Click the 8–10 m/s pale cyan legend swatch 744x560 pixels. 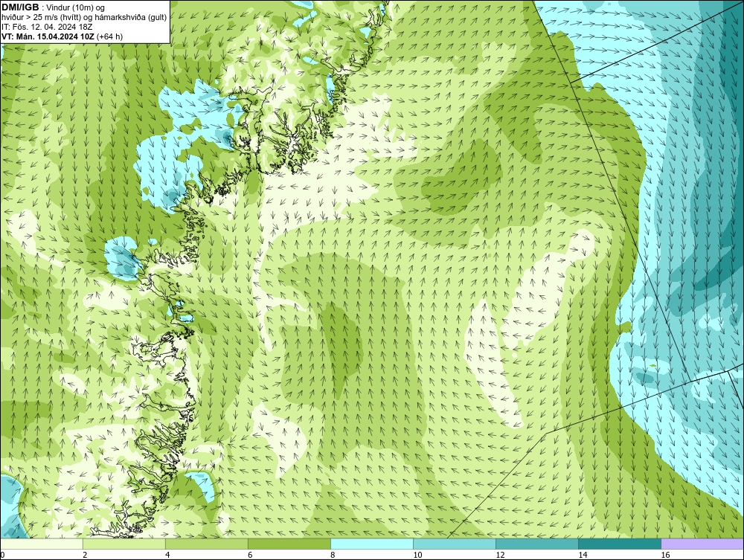(x=372, y=544)
